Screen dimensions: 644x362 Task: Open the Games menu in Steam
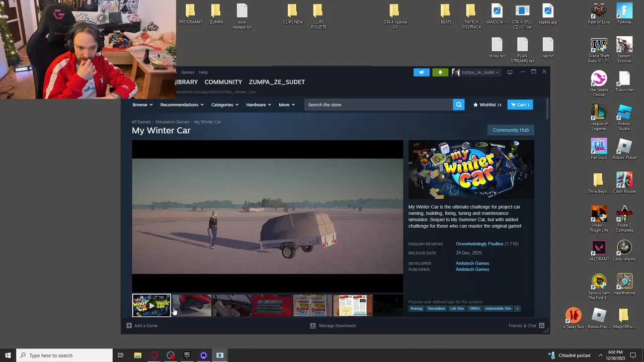click(x=188, y=72)
